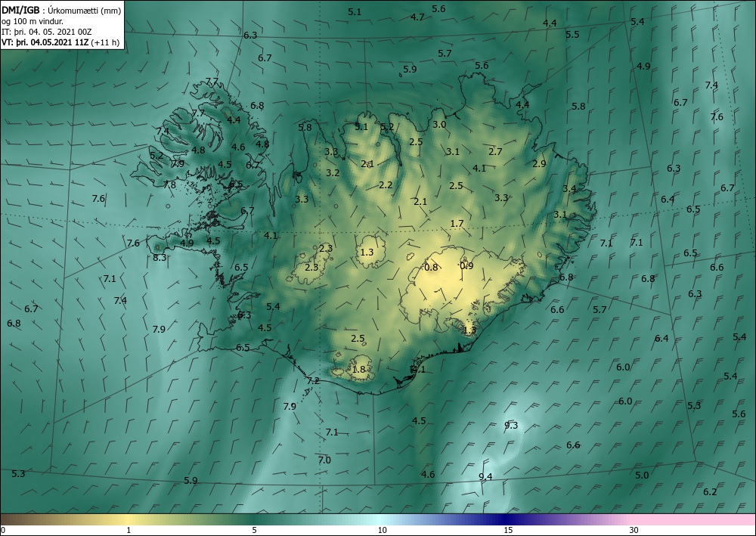Click the pink end of the color scale
This screenshot has height=536, width=756.
pos(694,519)
